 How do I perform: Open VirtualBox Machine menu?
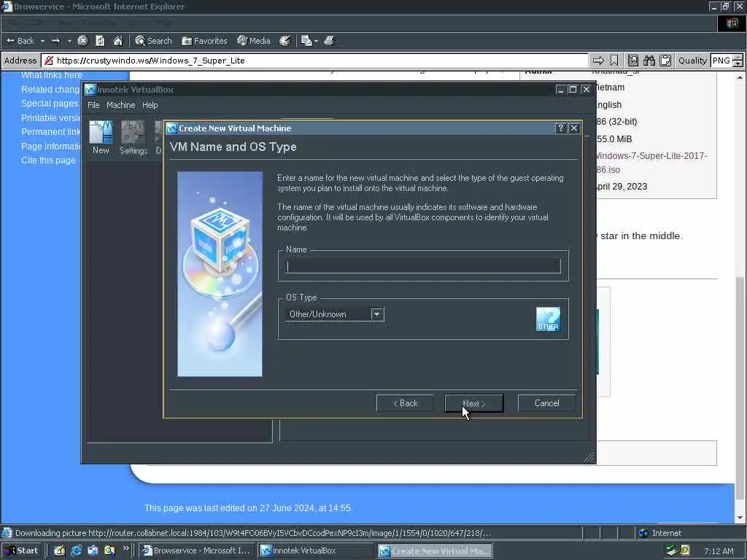120,105
